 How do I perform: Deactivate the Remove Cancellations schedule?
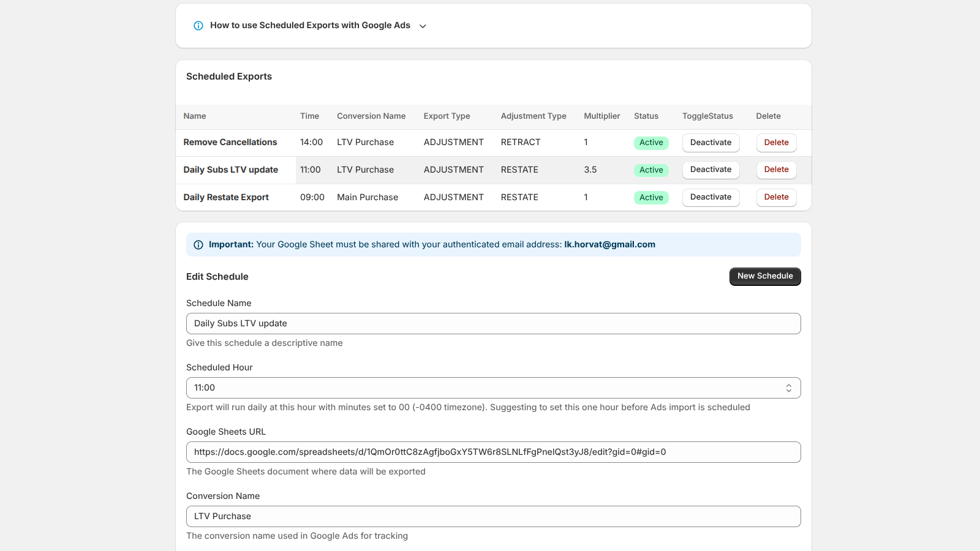(x=710, y=142)
